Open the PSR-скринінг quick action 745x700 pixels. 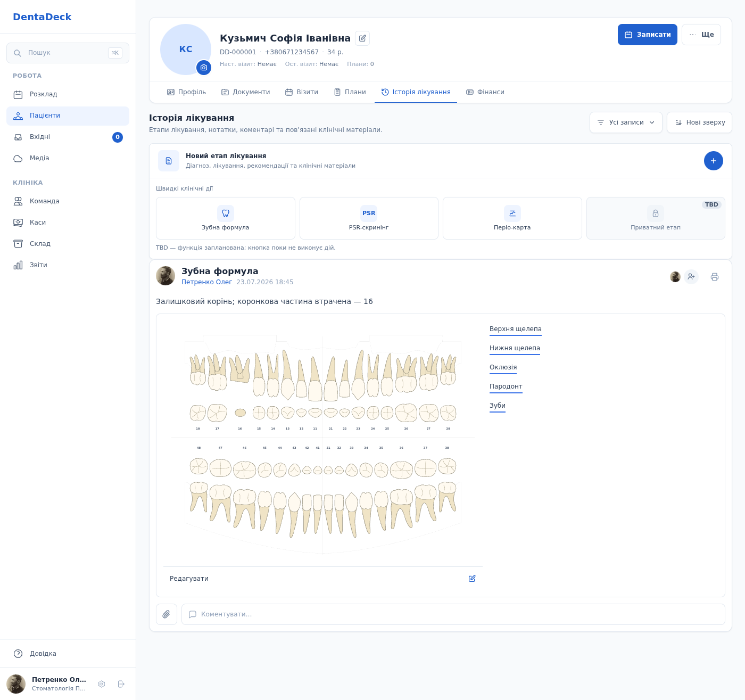click(369, 218)
